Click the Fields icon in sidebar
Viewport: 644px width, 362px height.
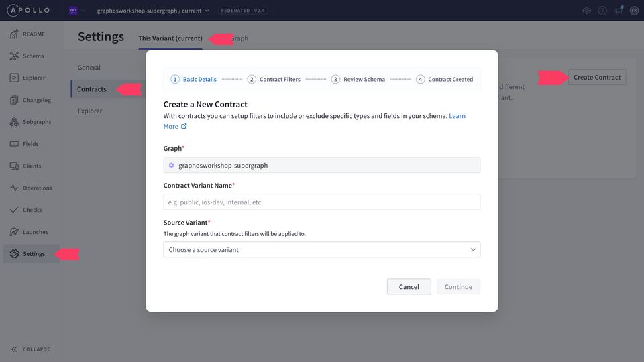point(14,144)
